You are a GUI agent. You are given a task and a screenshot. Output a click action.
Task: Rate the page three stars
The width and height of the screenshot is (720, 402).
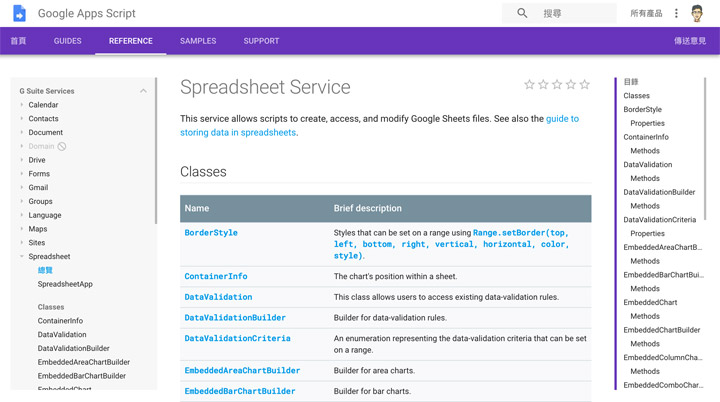pos(557,85)
